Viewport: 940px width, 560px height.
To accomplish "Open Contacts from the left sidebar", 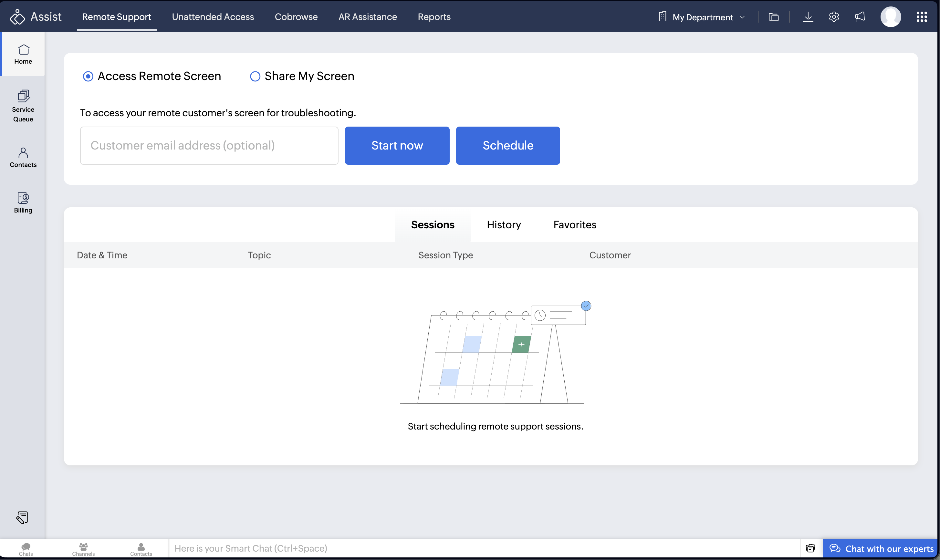I will click(23, 157).
